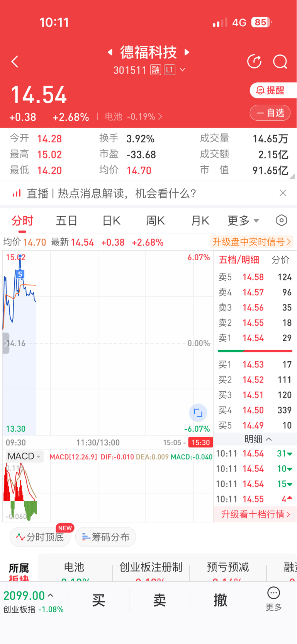The height and width of the screenshot is (644, 297).
Task: Select 买1 price 14.53 row
Action: coord(255,364)
